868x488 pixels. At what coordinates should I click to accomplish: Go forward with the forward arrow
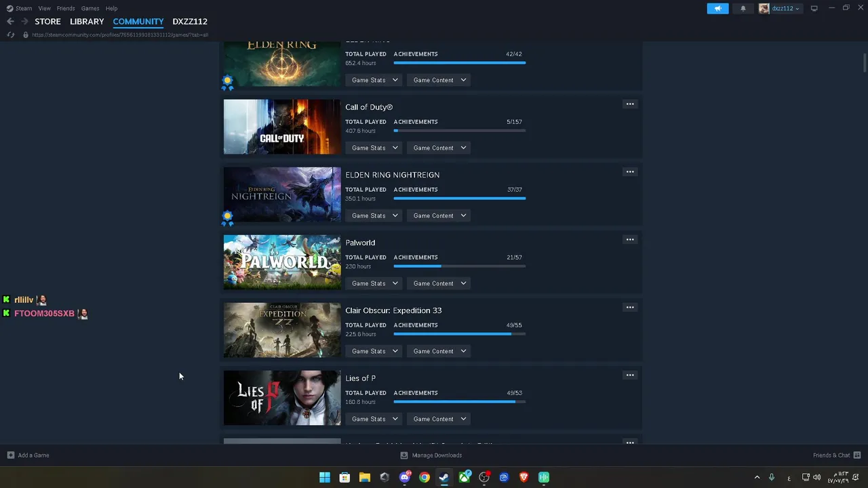pos(24,21)
